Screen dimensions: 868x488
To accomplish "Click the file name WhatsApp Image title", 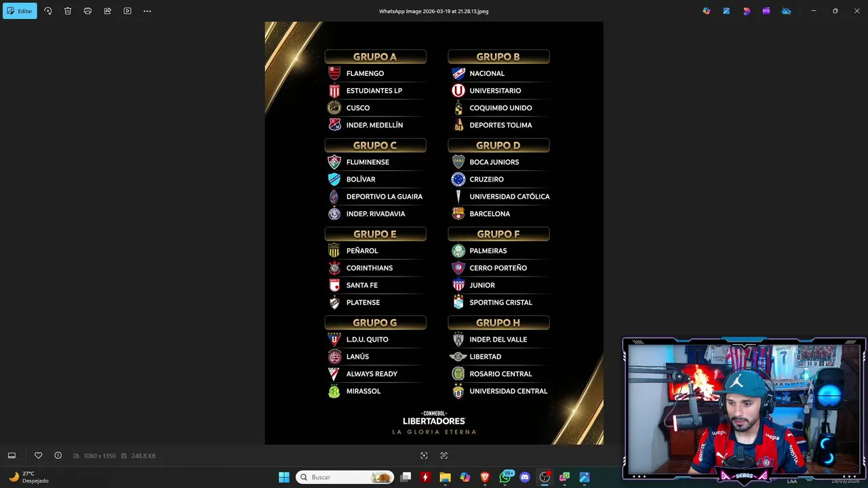I will (x=434, y=12).
